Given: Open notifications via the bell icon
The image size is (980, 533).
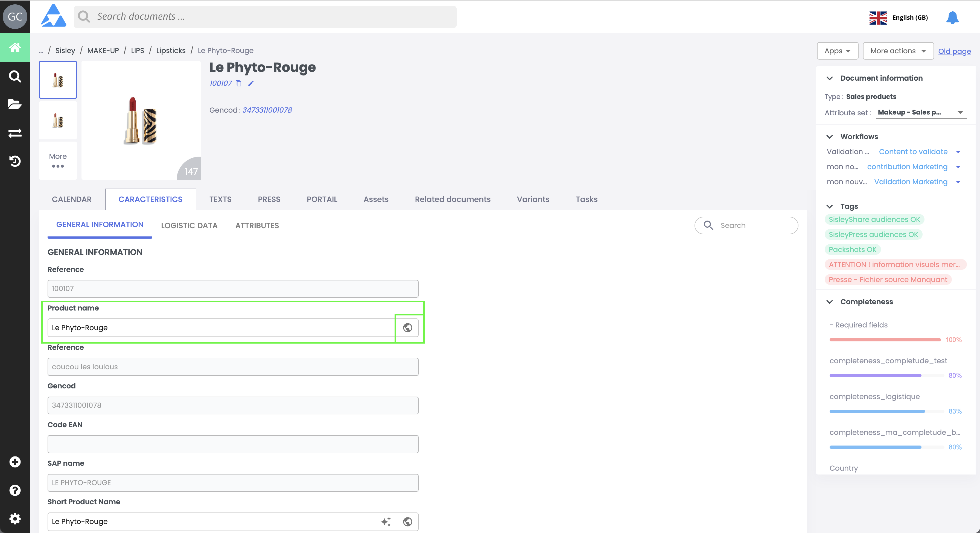Looking at the screenshot, I should (x=952, y=17).
